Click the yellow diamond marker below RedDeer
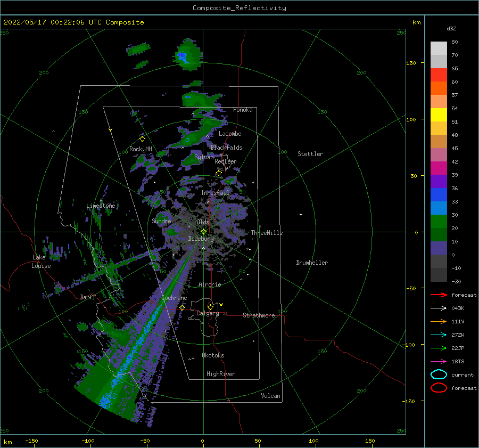 point(219,173)
